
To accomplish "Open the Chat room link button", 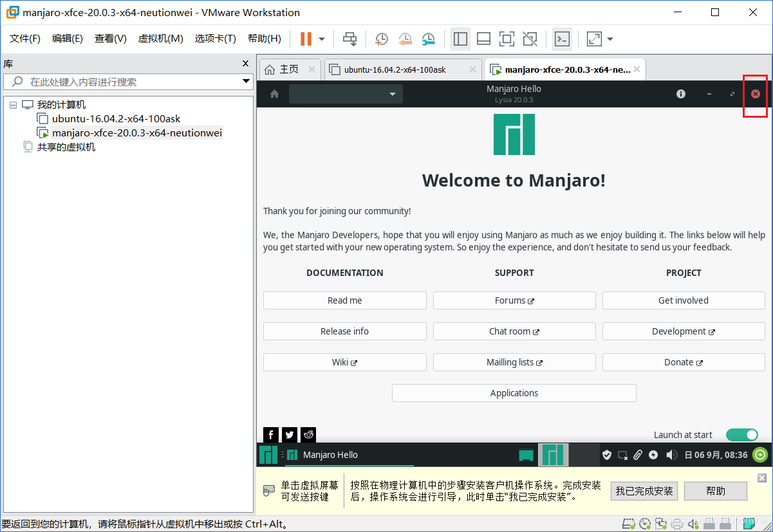I will click(x=514, y=331).
